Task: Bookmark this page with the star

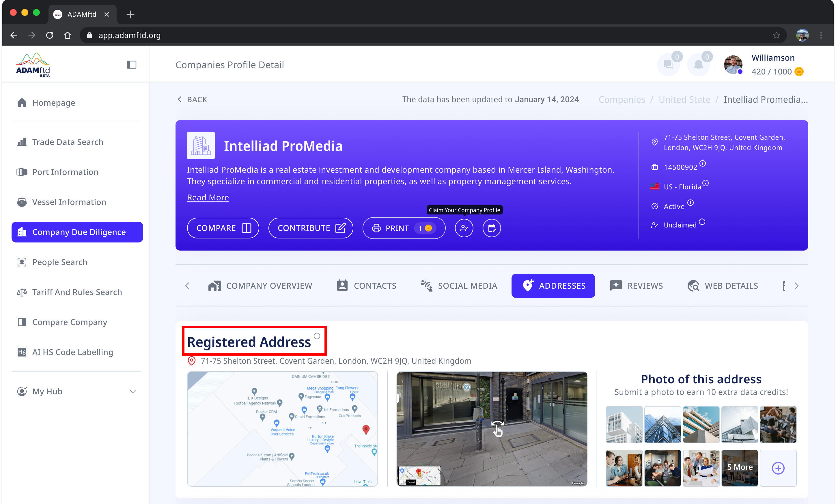Action: coord(776,35)
